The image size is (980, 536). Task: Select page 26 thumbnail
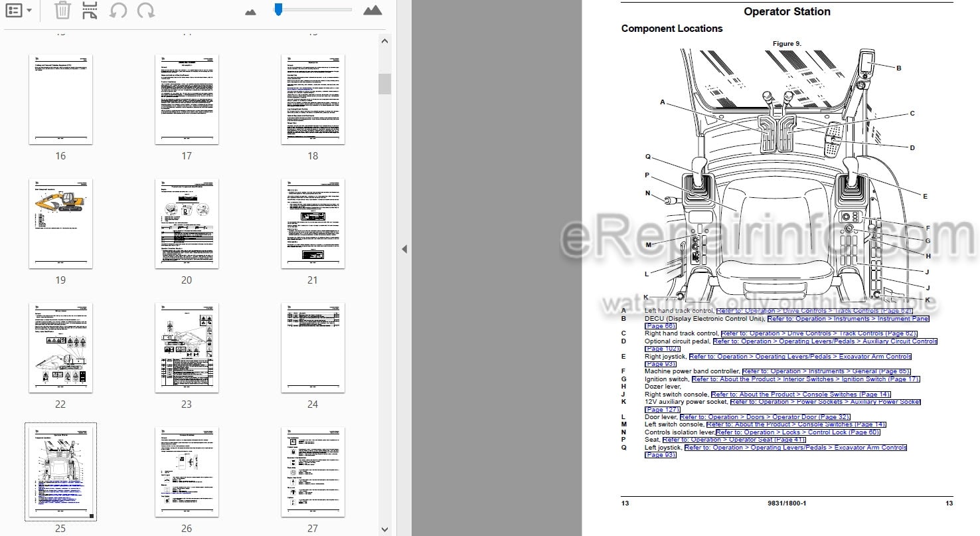(187, 472)
